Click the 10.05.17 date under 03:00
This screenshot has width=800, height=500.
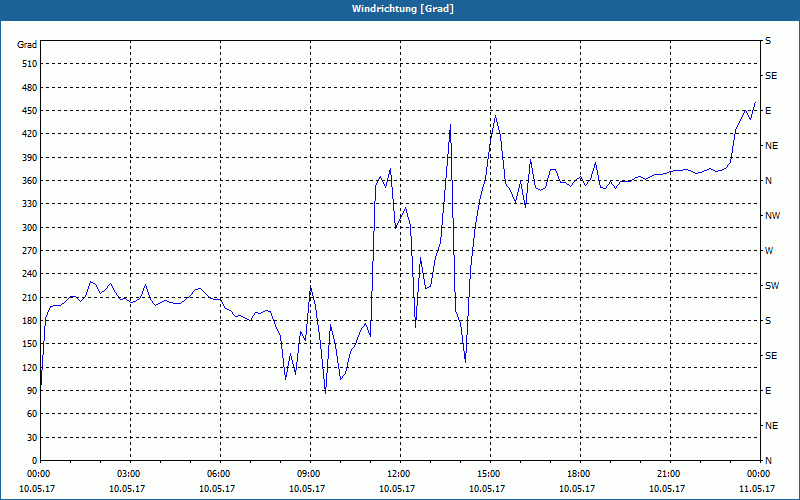pyautogui.click(x=128, y=489)
